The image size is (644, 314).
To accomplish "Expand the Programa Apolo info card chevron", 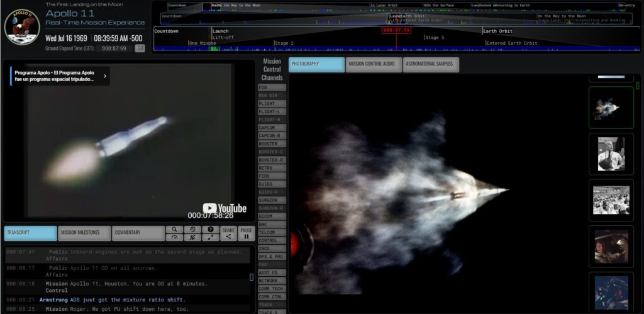I will (104, 76).
